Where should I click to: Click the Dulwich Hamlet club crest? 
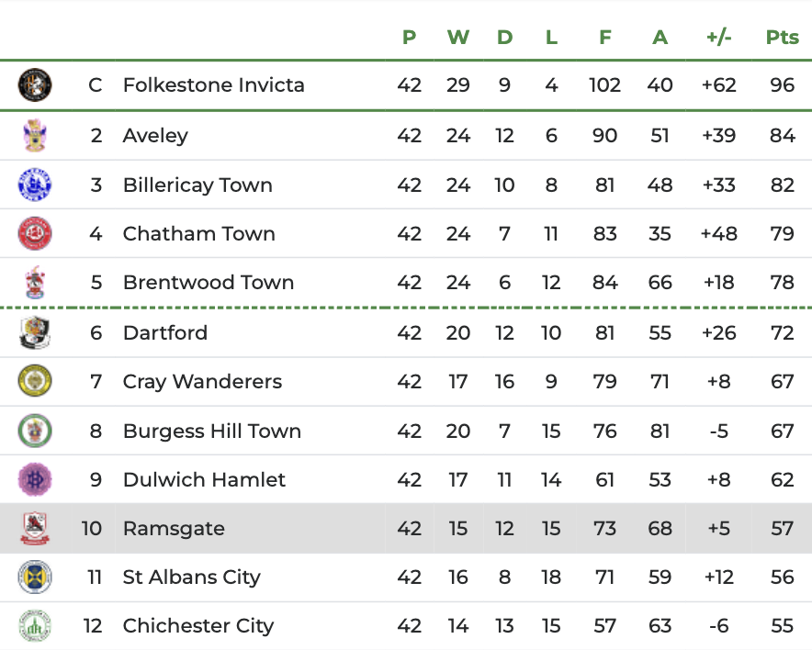click(35, 479)
